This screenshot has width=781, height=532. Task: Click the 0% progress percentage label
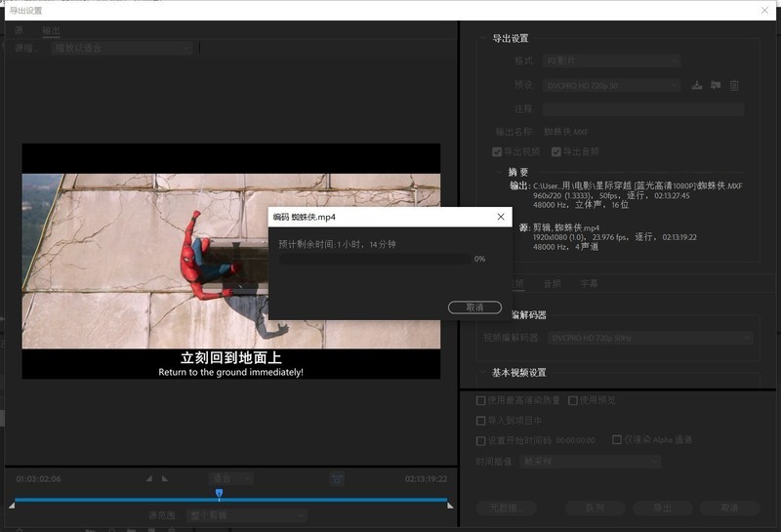tap(479, 259)
